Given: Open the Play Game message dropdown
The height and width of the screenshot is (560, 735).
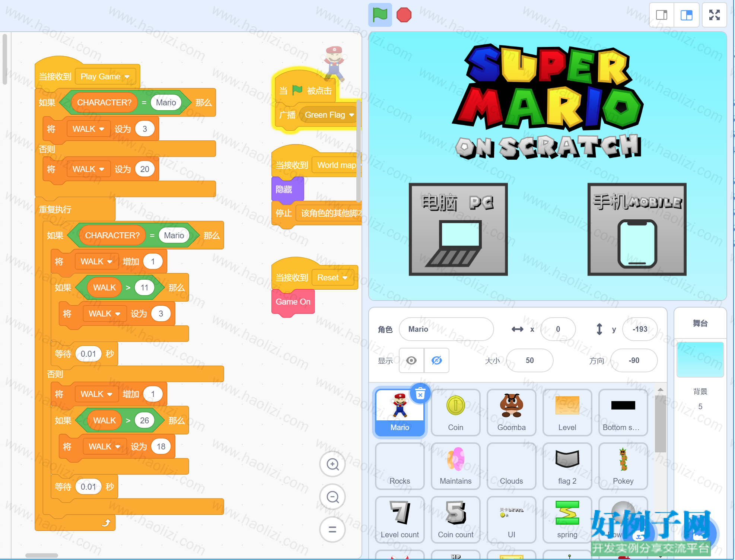Looking at the screenshot, I should [x=105, y=76].
